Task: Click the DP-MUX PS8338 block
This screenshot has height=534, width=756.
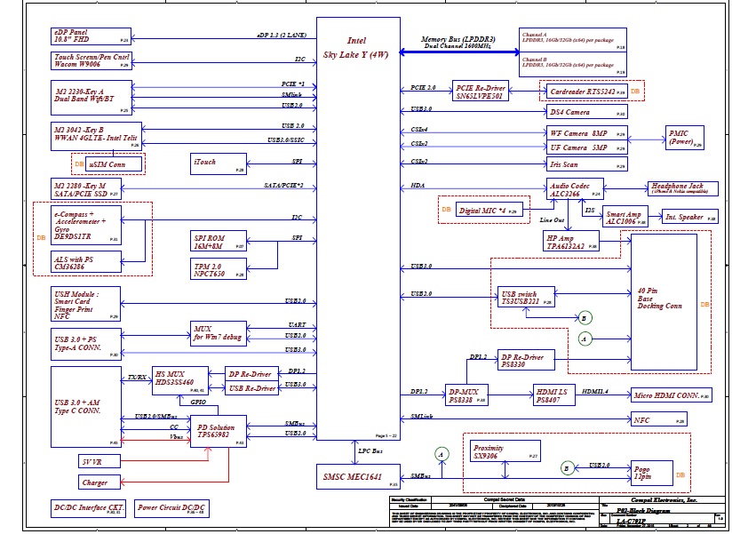Action: click(x=466, y=395)
